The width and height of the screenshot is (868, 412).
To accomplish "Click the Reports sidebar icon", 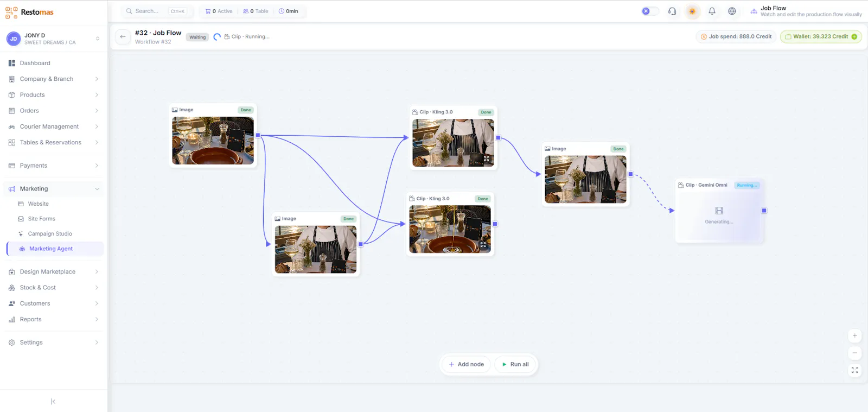I will [x=12, y=319].
